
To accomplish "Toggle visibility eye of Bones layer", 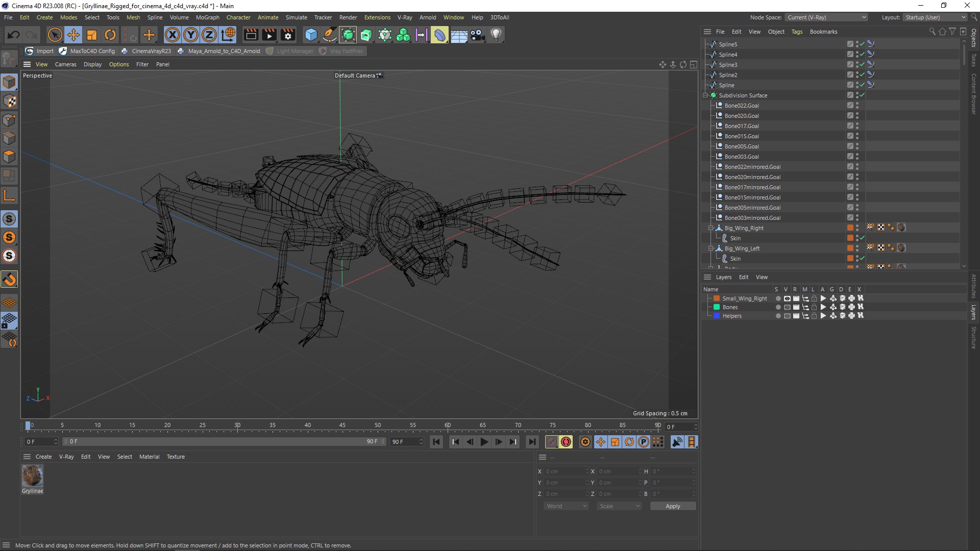I will pos(787,307).
